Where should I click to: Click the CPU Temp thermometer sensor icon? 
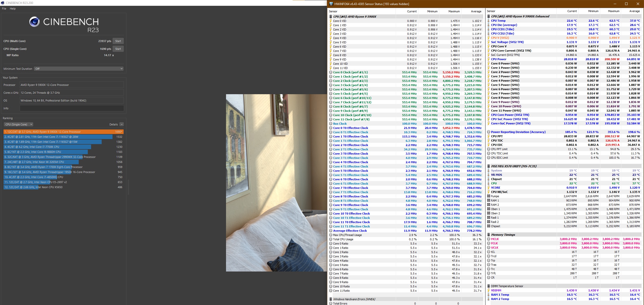tap(488, 21)
